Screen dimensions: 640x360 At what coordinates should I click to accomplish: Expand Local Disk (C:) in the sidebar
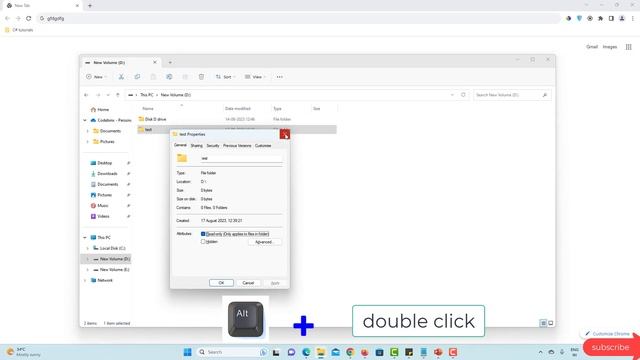(87, 248)
